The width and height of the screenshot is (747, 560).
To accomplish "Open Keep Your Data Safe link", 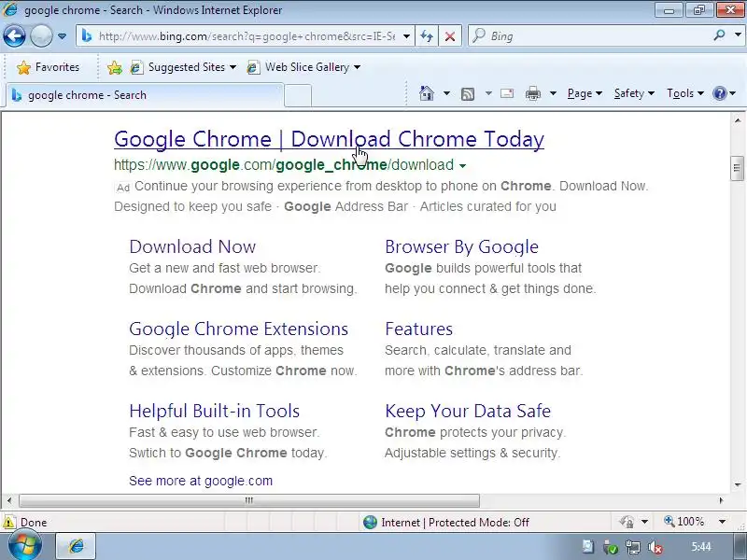I will [468, 411].
